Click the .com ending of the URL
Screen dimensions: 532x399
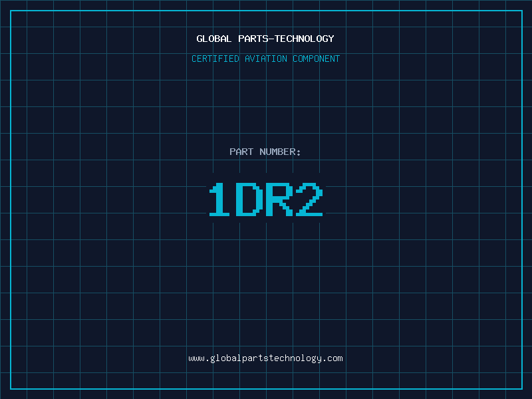[332, 358]
